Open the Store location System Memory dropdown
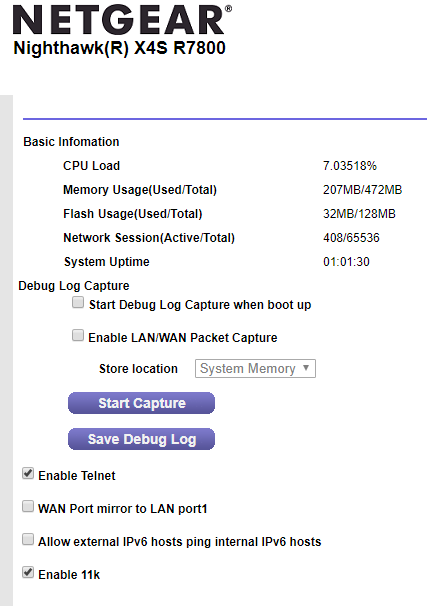The width and height of the screenshot is (427, 606). point(255,368)
